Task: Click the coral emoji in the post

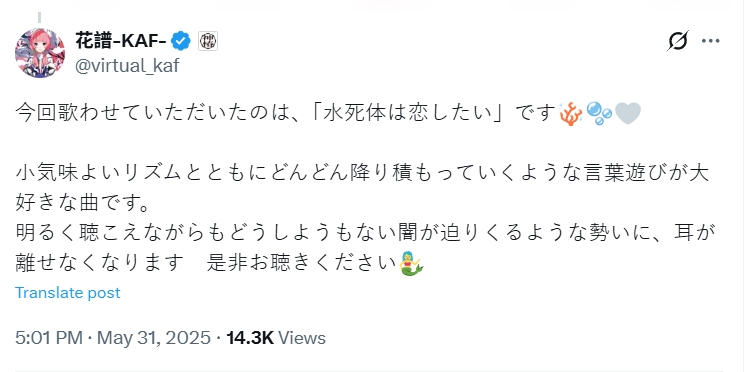Action: (571, 114)
